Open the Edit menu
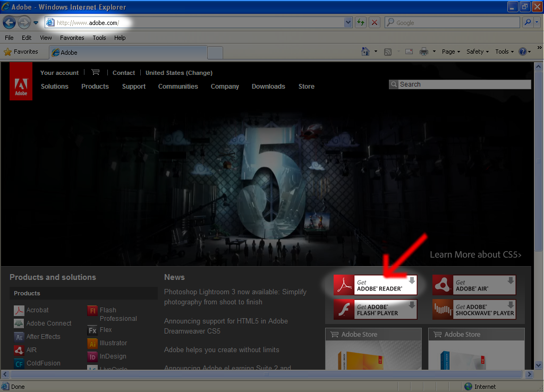Image resolution: width=544 pixels, height=392 pixels. 27,38
